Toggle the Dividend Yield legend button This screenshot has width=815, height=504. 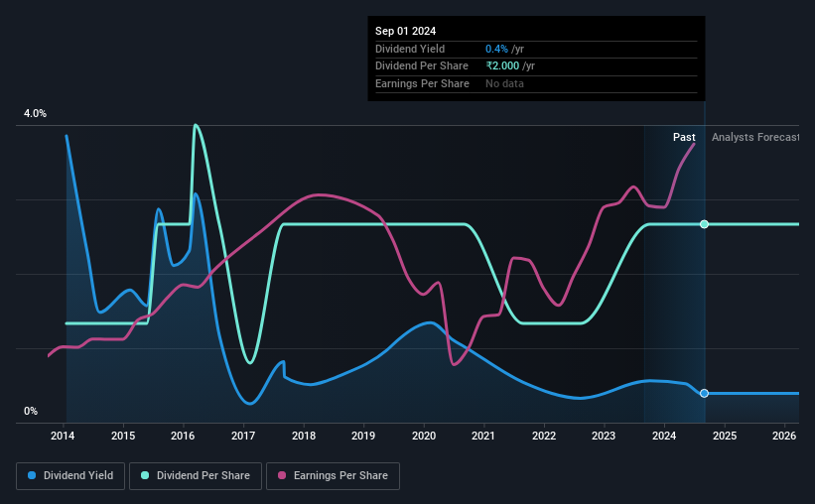pyautogui.click(x=70, y=476)
